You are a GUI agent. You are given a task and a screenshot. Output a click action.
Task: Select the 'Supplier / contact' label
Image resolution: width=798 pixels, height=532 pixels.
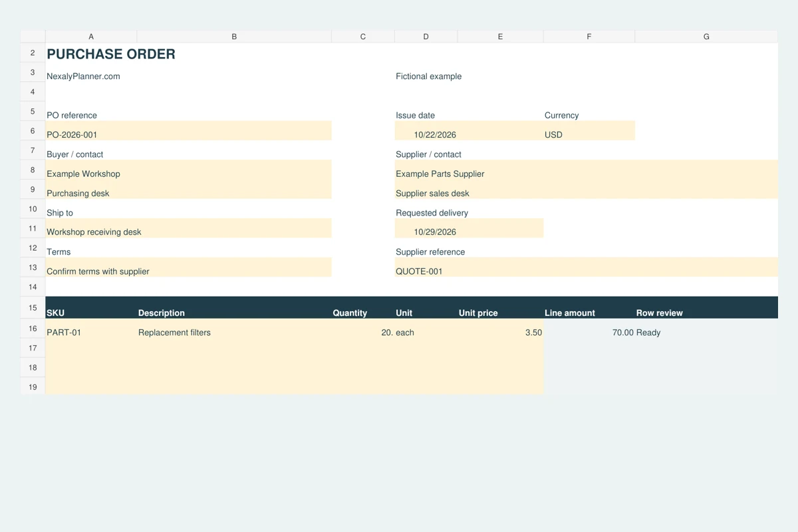428,154
